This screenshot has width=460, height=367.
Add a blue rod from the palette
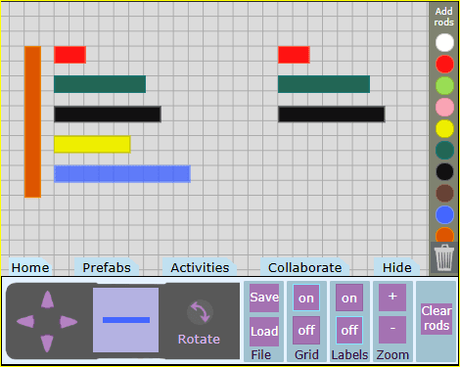[x=444, y=215]
